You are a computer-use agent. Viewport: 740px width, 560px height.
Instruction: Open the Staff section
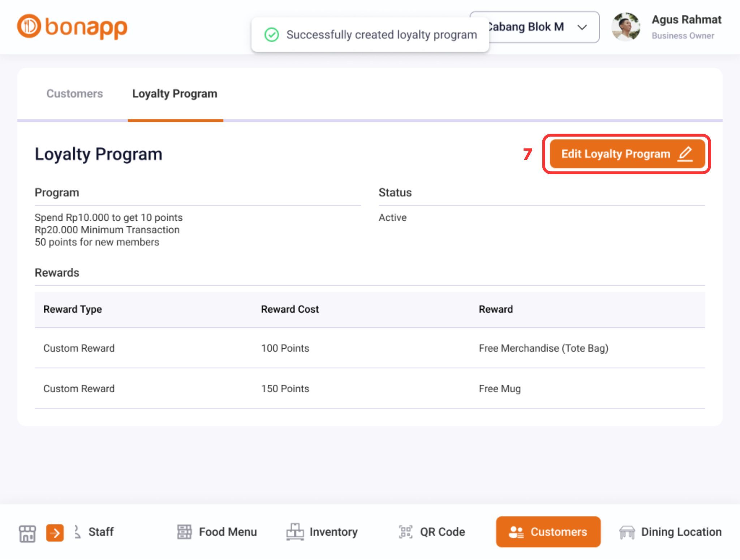click(x=94, y=532)
